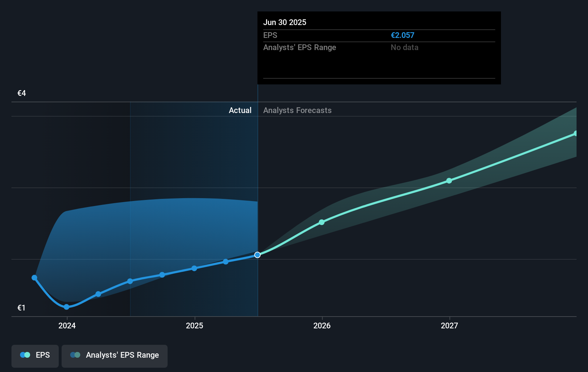Click the 2027 forecast data point
Image resolution: width=588 pixels, height=372 pixels.
449,181
